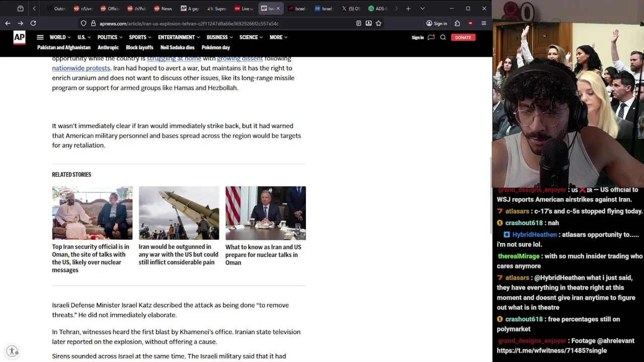Screen dimensions: 644x362
Task: Open the Anthropic topic link
Action: tap(108, 47)
